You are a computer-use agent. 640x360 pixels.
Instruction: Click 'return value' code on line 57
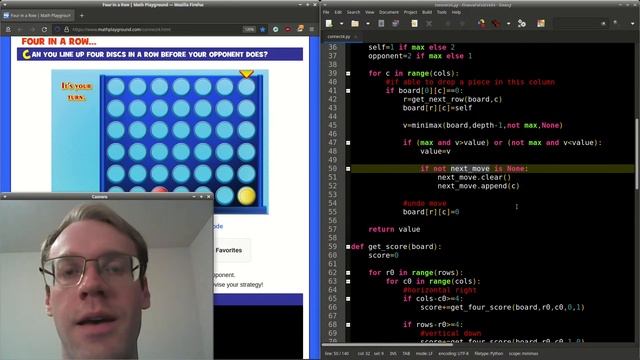coord(394,229)
